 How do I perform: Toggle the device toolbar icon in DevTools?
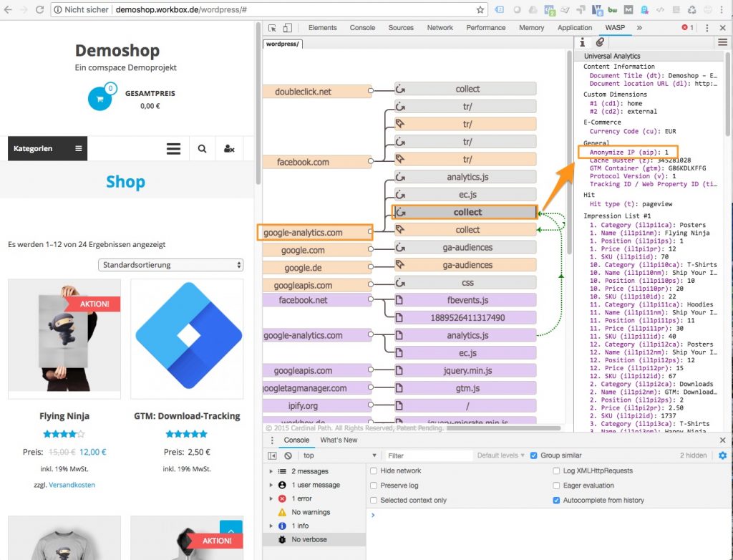pos(287,28)
